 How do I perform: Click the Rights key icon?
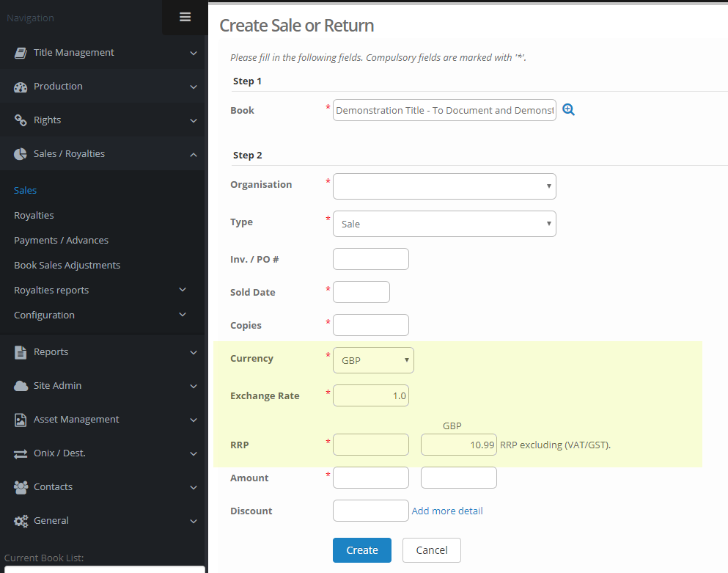tap(21, 120)
